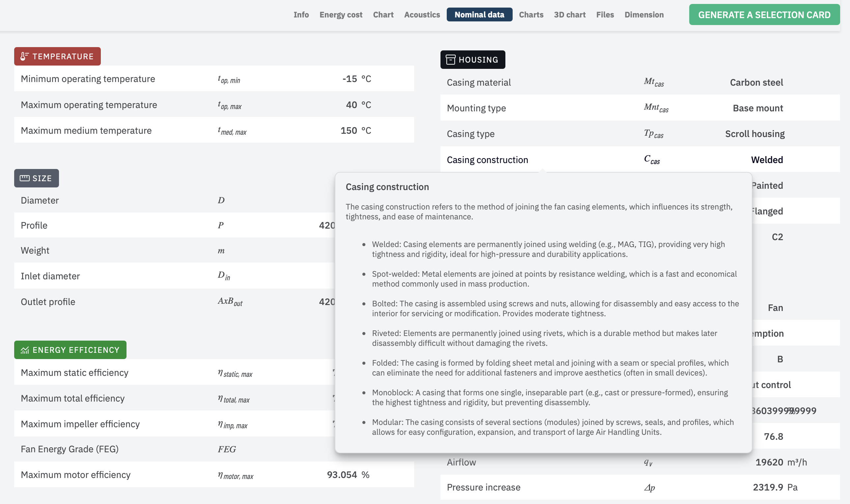This screenshot has width=850, height=504.
Task: Click Maximum static efficiency label
Action: point(74,373)
